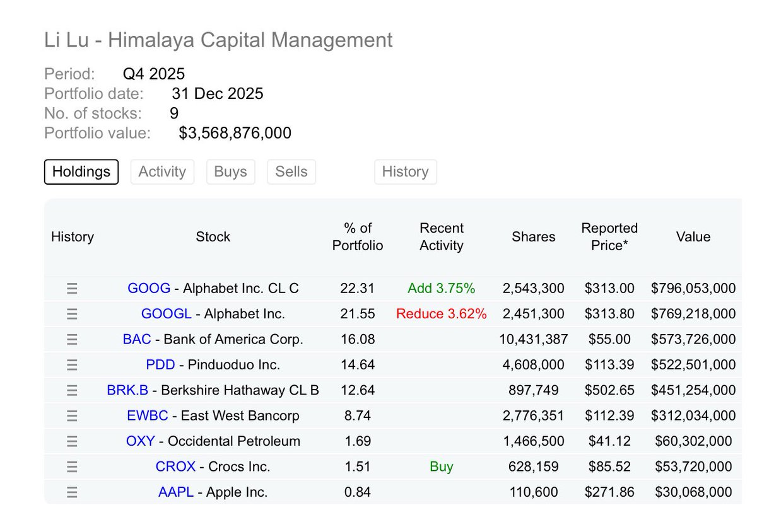Sort by Reported Price column header
757x532 pixels.
[x=609, y=237]
